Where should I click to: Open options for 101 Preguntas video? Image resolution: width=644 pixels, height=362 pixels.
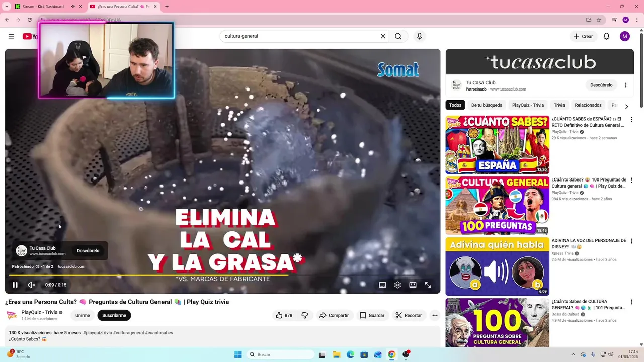click(631, 302)
